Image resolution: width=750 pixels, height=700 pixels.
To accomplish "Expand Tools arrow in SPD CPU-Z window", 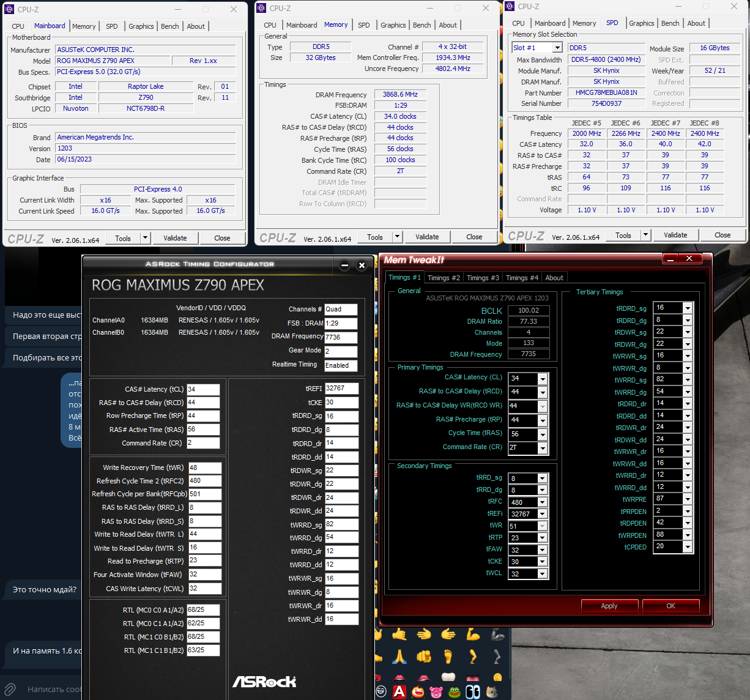I will [x=645, y=235].
